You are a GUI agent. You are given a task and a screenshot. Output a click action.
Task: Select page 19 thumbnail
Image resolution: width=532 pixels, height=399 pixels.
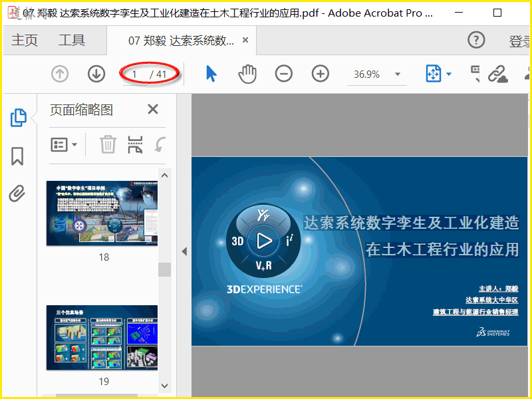pyautogui.click(x=102, y=337)
